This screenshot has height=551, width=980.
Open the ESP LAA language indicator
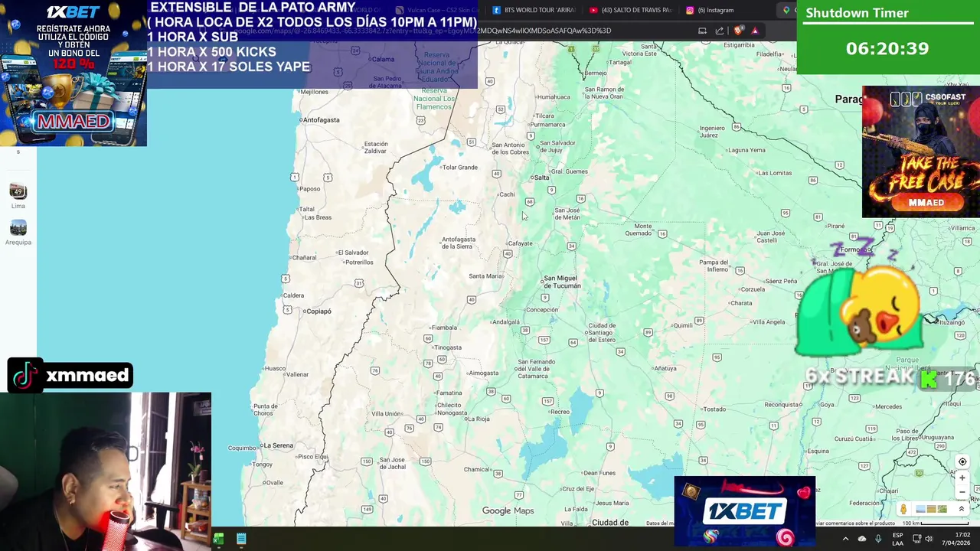[x=897, y=539]
